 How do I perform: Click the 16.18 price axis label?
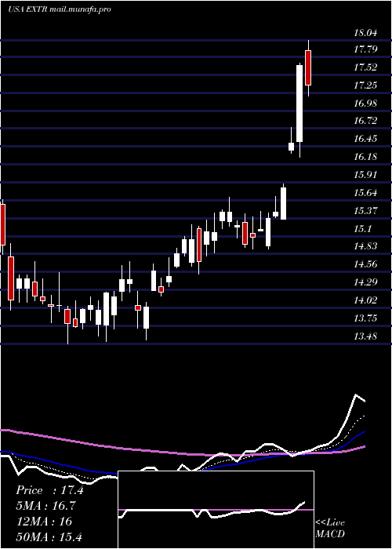click(365, 157)
